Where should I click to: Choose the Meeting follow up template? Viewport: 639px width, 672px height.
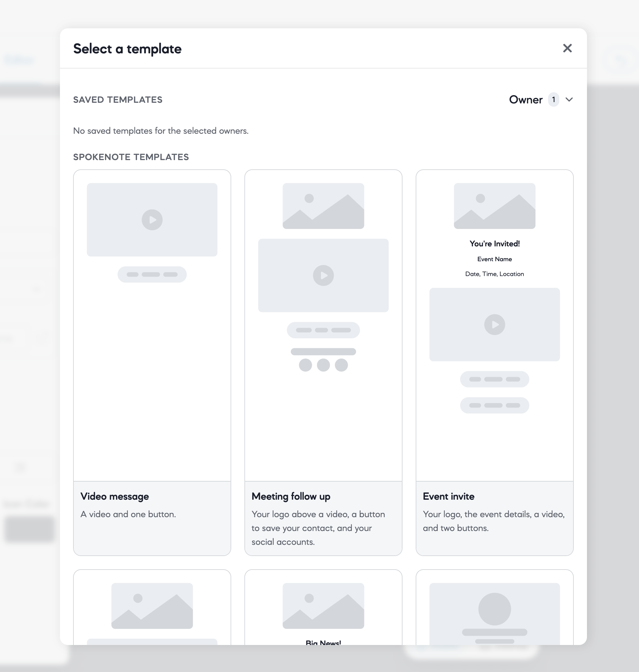pos(323,362)
